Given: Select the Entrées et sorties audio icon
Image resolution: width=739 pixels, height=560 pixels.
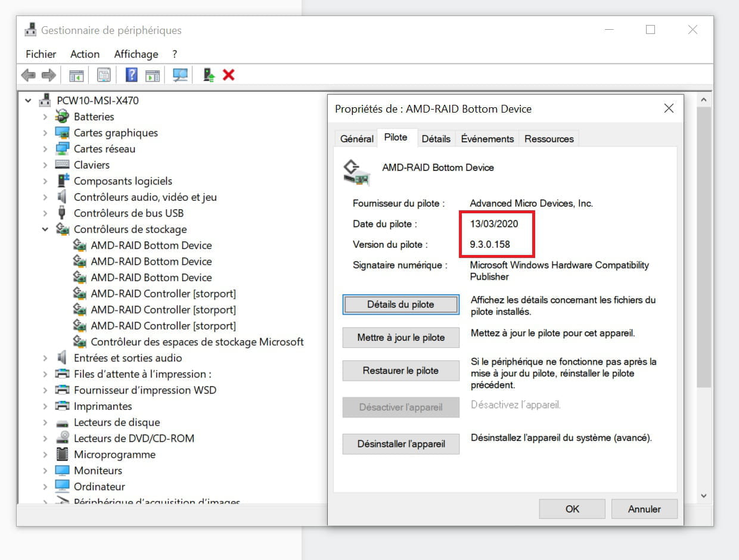Looking at the screenshot, I should point(63,357).
